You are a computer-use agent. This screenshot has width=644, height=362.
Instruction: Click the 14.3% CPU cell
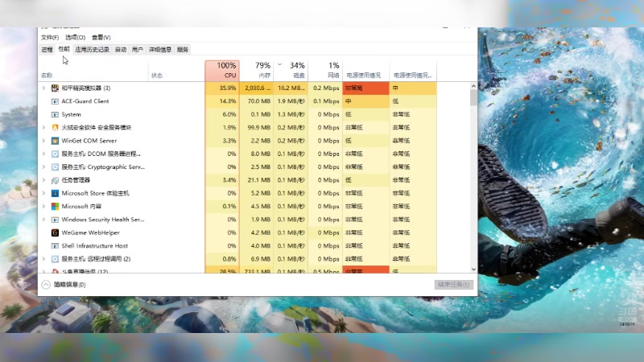point(222,101)
